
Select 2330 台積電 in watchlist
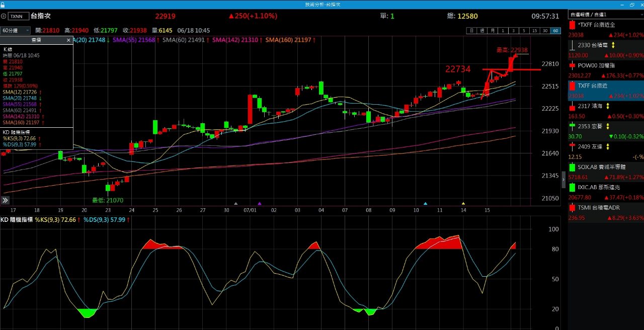tap(594, 45)
